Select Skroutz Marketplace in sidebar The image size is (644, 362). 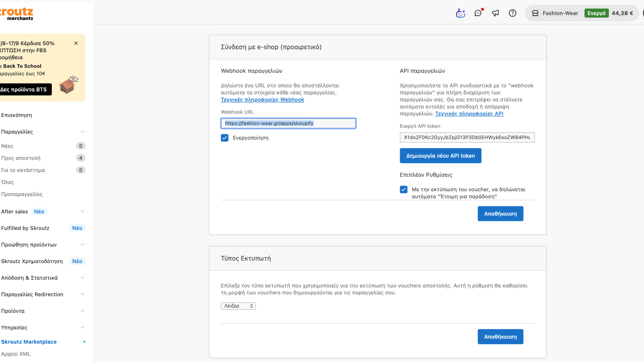click(29, 342)
